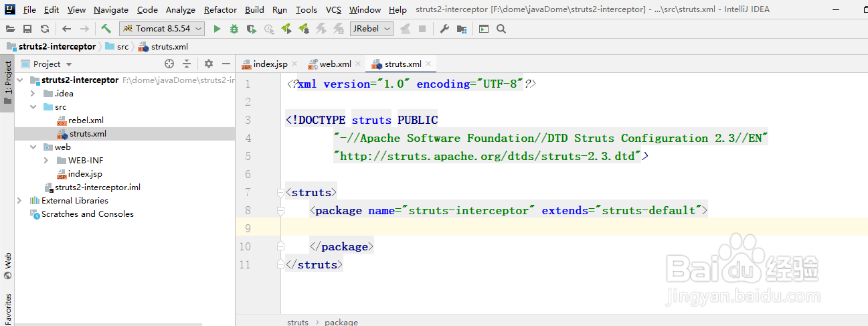Viewport: 868px width, 326px height.
Task: Click the Profiler run icon
Action: tap(269, 29)
